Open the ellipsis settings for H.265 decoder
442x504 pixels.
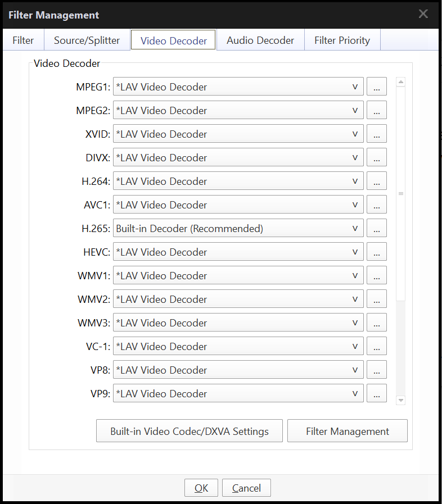376,229
